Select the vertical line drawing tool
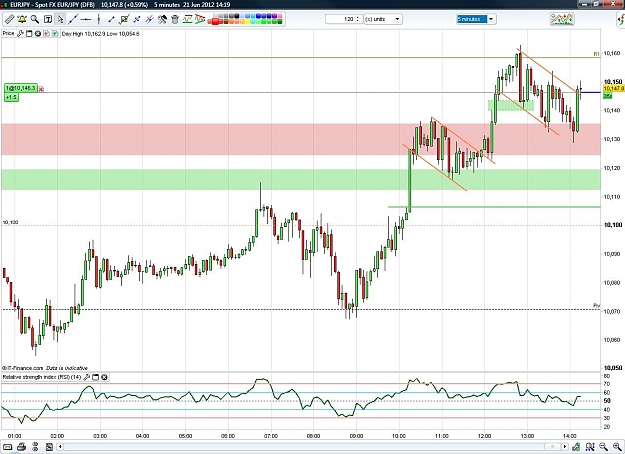 [98, 19]
